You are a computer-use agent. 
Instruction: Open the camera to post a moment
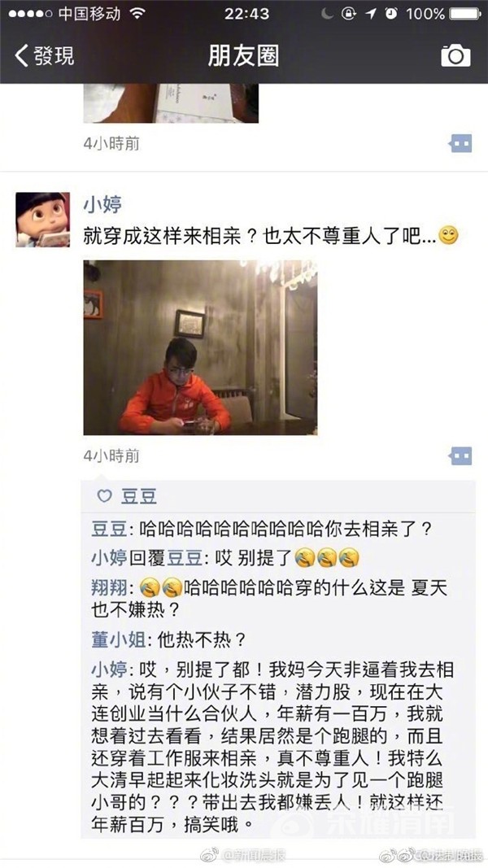[455, 56]
